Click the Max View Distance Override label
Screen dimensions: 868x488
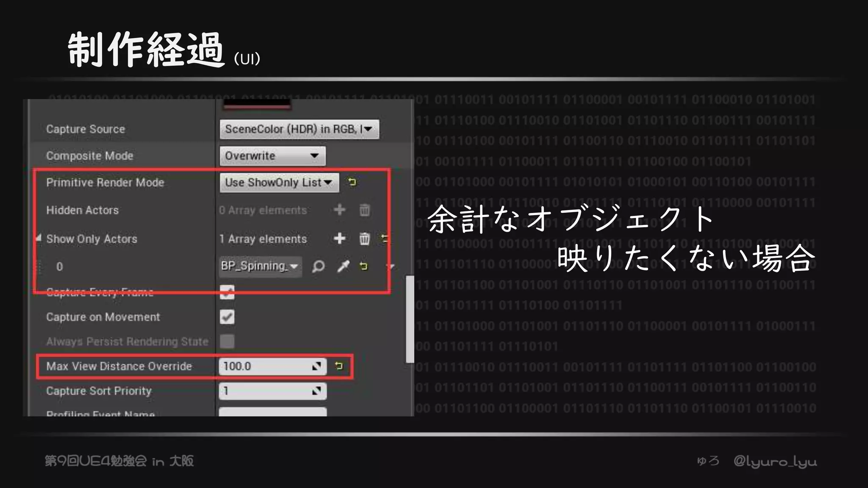(119, 366)
